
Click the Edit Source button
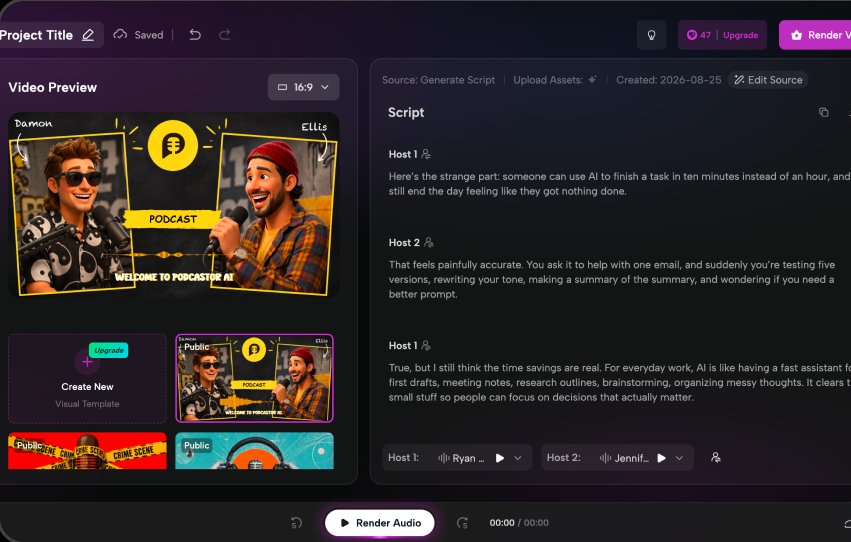768,80
